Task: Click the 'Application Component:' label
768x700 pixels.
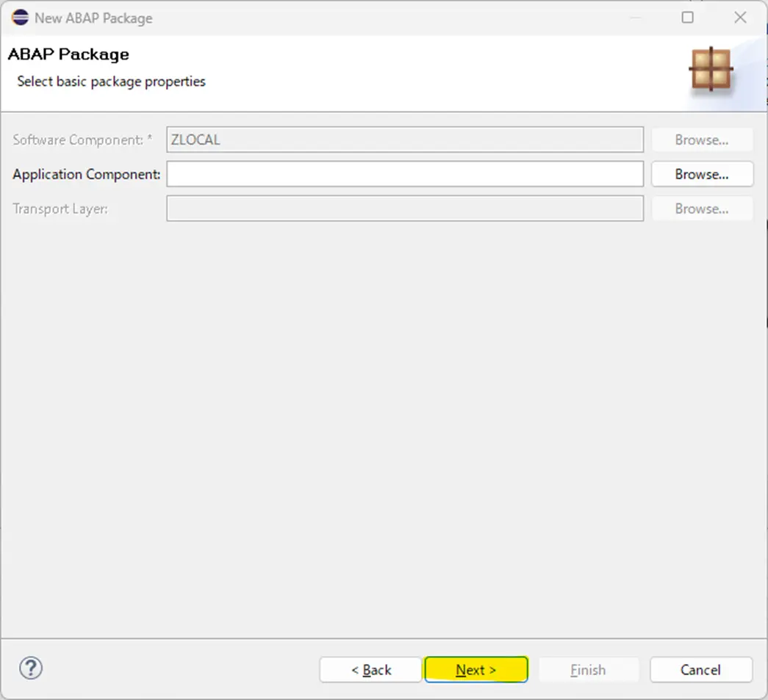Action: (87, 174)
